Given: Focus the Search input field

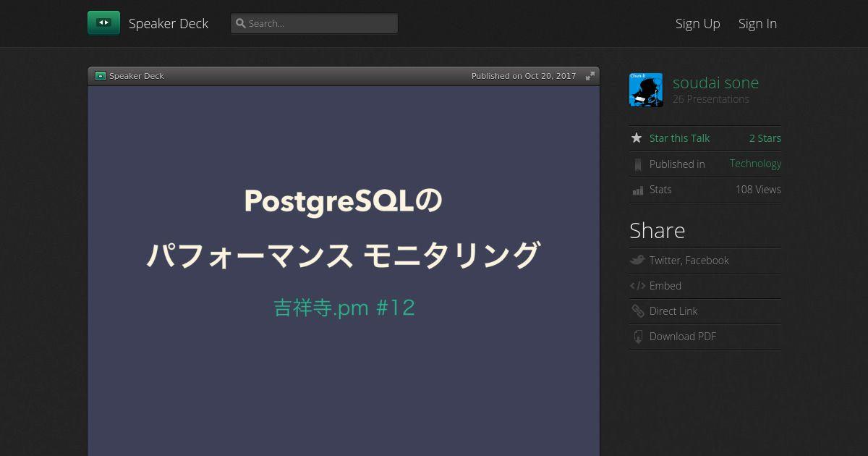Looking at the screenshot, I should click(314, 23).
